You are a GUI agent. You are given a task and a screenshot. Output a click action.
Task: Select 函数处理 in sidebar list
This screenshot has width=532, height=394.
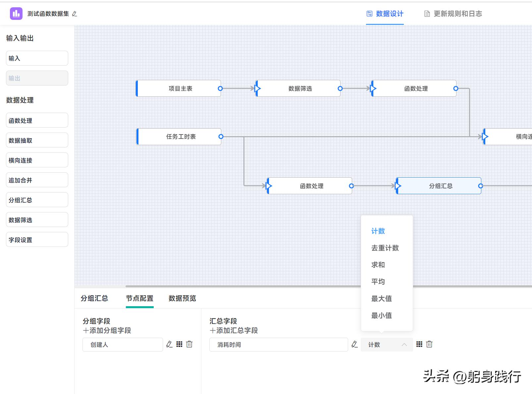tap(37, 120)
